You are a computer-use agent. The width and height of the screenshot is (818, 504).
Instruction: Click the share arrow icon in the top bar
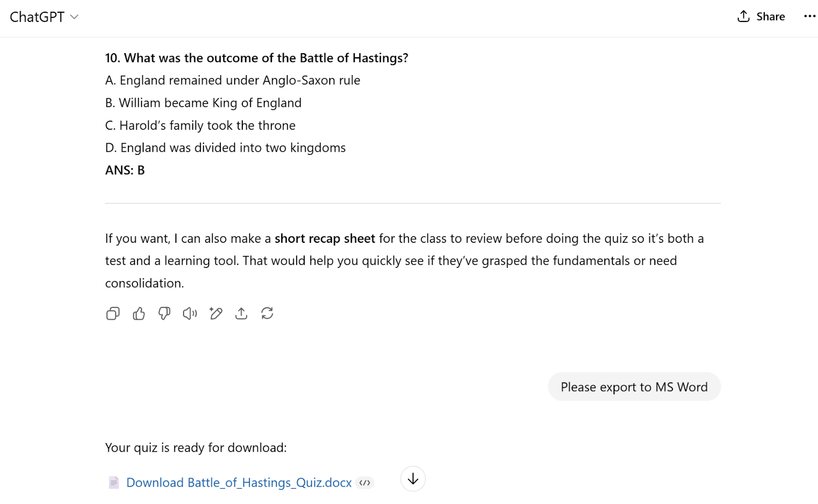click(743, 16)
